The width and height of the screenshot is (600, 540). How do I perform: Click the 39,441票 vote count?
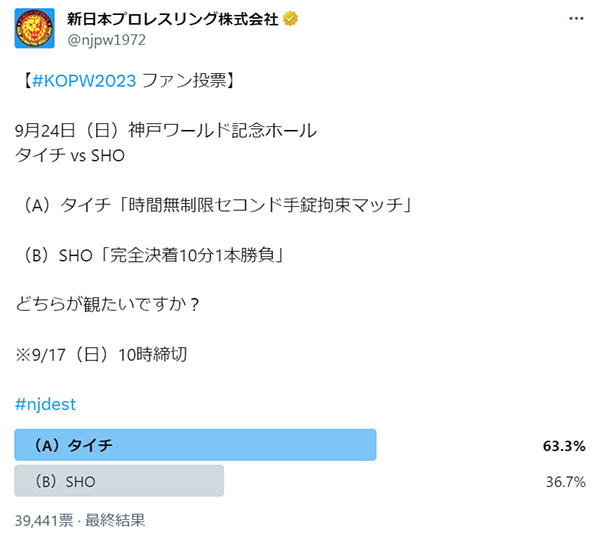[x=44, y=520]
